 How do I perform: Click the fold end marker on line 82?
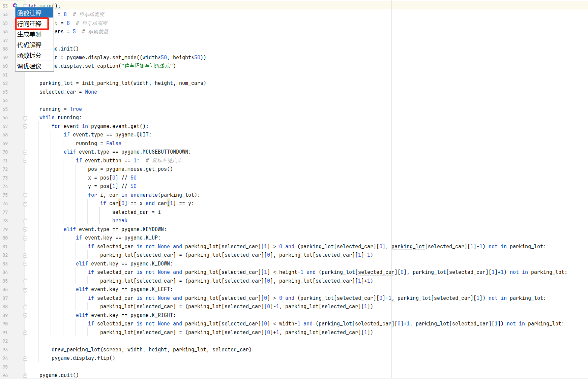click(25, 255)
